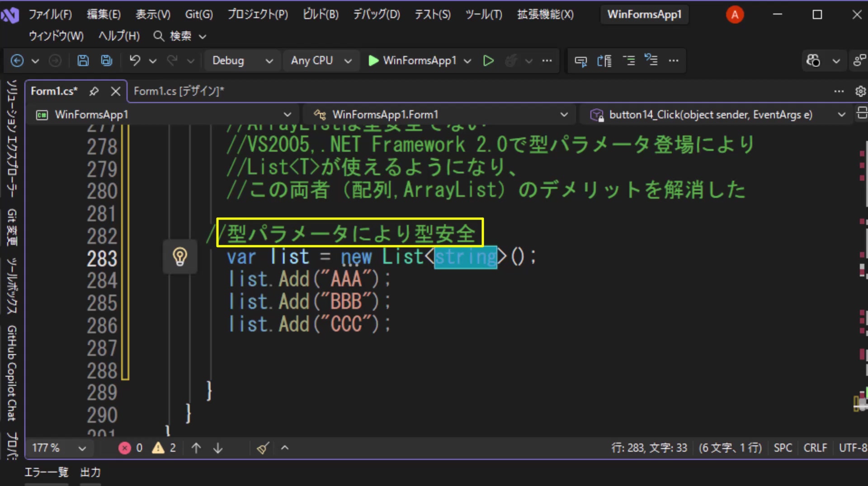Click the SPC indentation indicator
The image size is (868, 486).
pyautogui.click(x=783, y=448)
